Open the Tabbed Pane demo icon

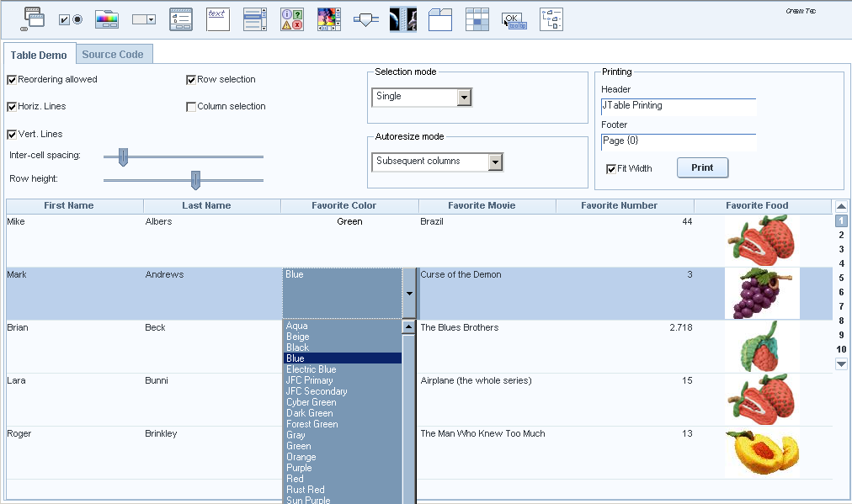pyautogui.click(x=440, y=19)
